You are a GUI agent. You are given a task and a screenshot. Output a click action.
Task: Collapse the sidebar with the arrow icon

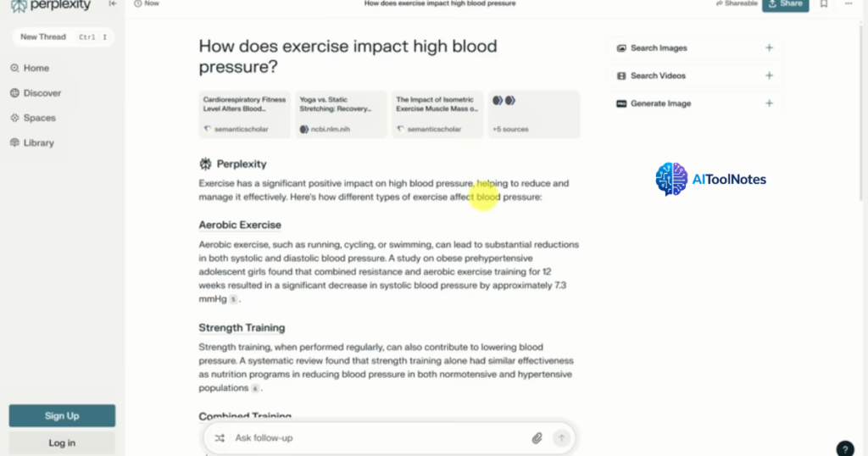pos(113,4)
